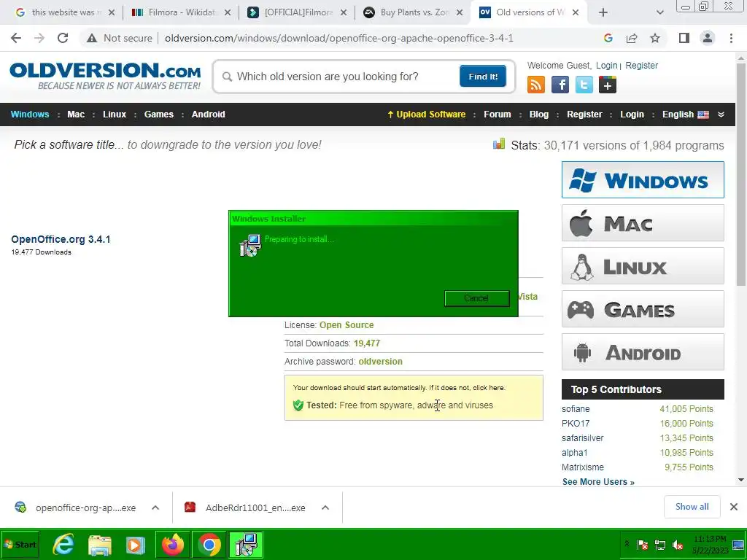Open the Action Center flag icon

642,544
